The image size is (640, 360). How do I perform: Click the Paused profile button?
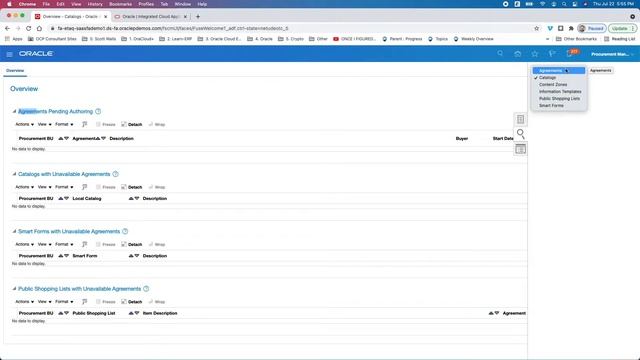[591, 29]
